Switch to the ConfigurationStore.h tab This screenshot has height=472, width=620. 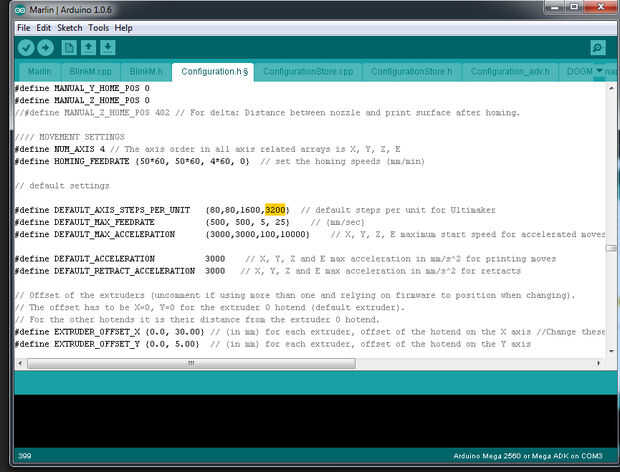(x=412, y=72)
